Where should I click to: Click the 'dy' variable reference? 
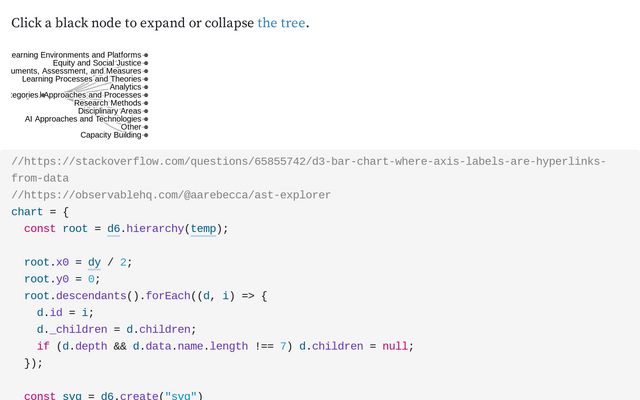[x=94, y=262]
